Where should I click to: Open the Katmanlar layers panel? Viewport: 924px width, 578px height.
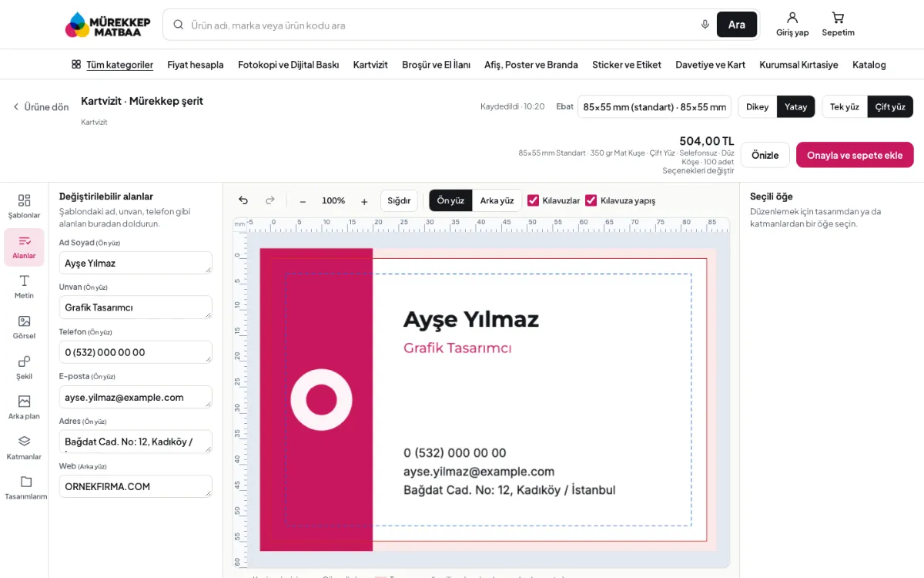point(24,447)
